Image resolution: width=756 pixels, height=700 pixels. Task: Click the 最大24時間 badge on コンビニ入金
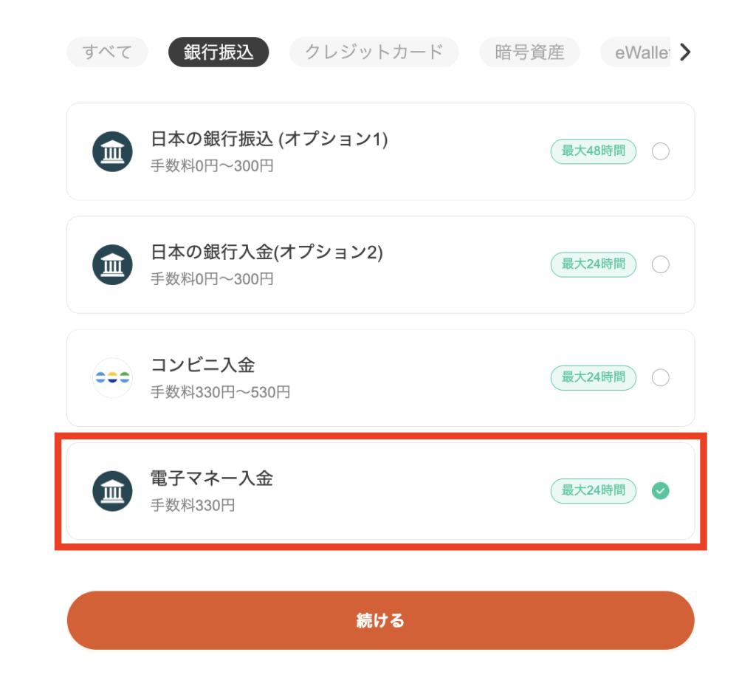(x=593, y=377)
